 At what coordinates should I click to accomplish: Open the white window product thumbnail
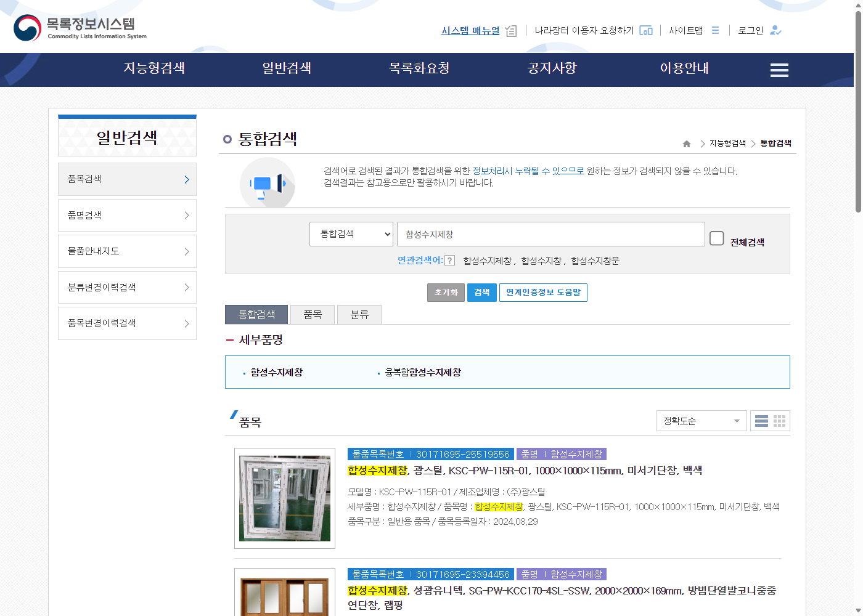(x=285, y=498)
